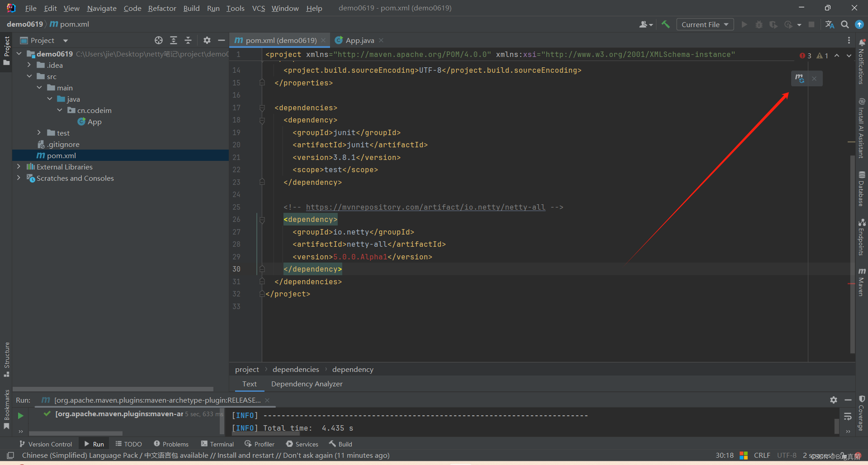868x465 pixels.
Task: Click the Load Maven Changes floating icon
Action: (800, 79)
